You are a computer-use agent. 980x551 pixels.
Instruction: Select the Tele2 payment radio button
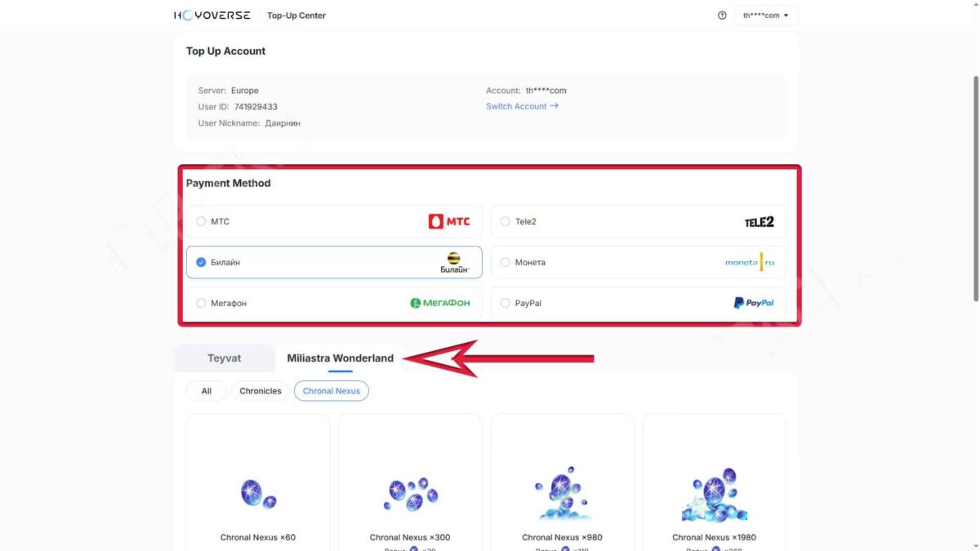coord(506,221)
